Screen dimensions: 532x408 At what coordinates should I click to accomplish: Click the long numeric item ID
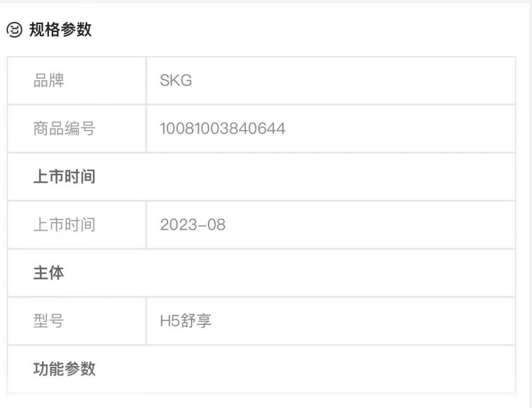click(x=223, y=129)
